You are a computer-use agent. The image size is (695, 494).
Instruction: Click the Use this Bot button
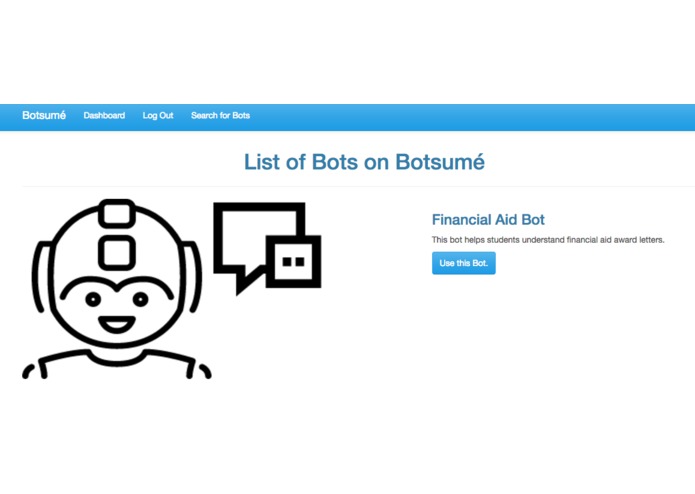point(464,263)
